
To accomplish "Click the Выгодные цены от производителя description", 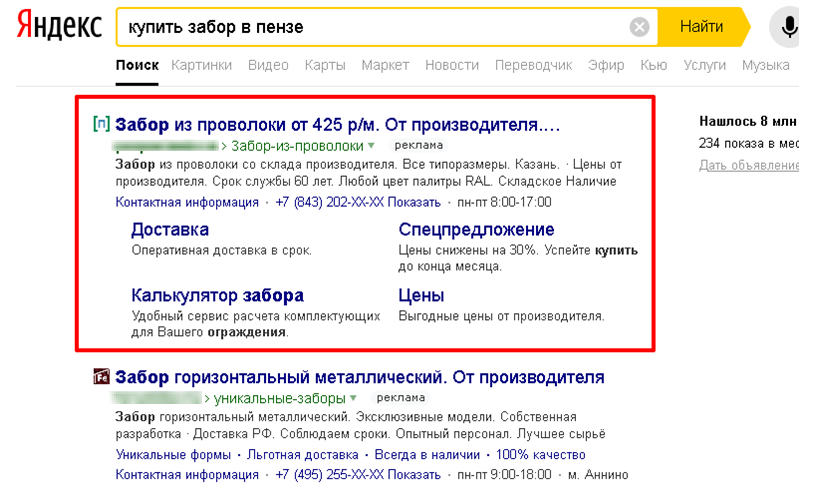I will point(501,316).
